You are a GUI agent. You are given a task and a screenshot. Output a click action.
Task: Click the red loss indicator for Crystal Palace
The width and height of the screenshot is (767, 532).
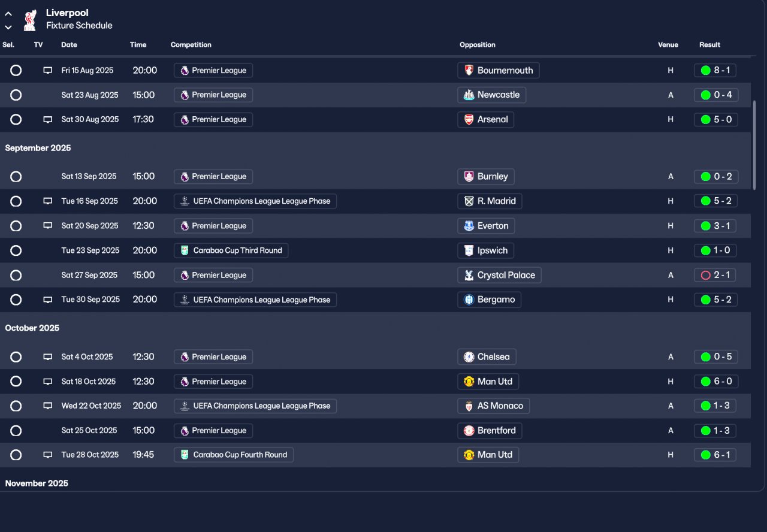705,275
